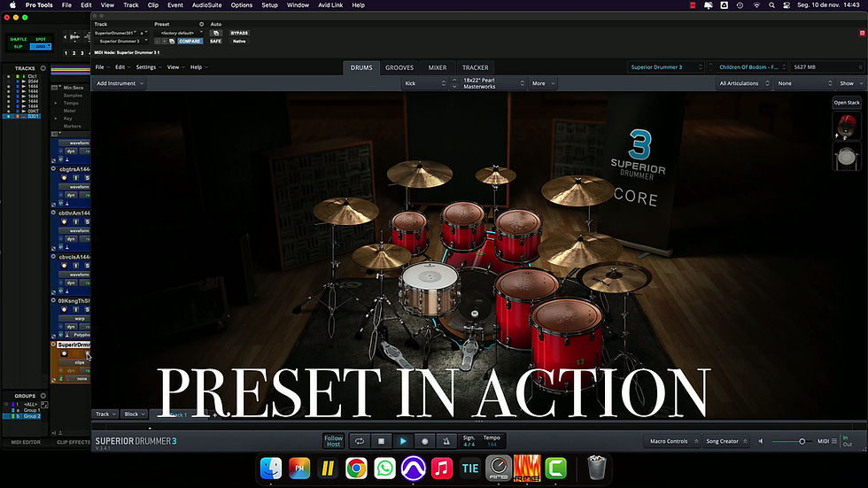Viewport: 868px width, 488px height.
Task: Click Native button in plugin header
Action: (x=239, y=41)
